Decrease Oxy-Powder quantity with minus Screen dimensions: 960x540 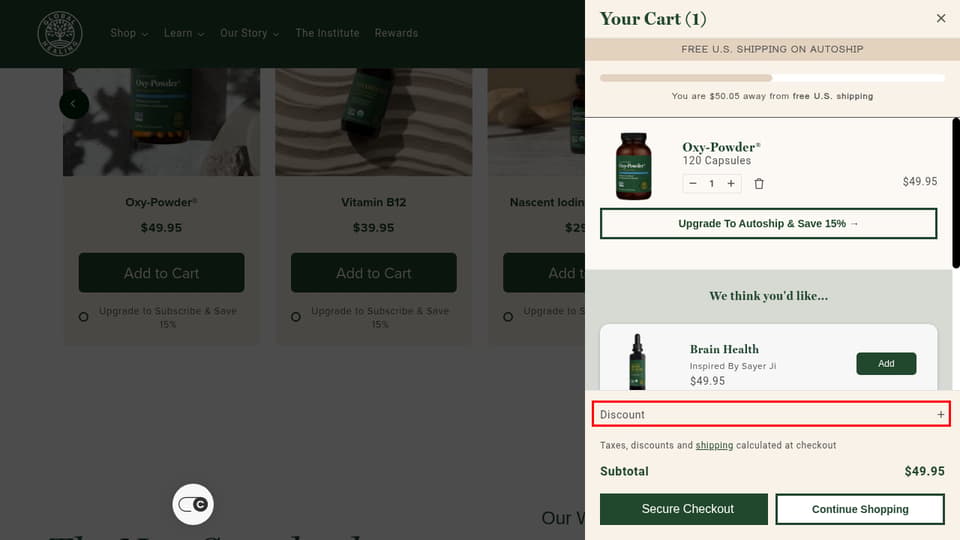pos(693,183)
